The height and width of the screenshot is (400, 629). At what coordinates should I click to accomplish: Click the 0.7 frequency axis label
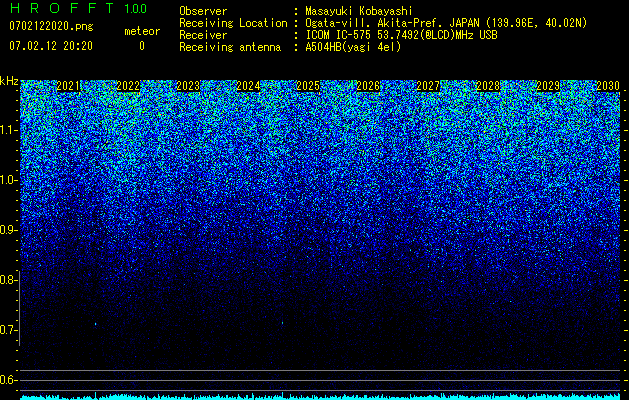pos(8,330)
